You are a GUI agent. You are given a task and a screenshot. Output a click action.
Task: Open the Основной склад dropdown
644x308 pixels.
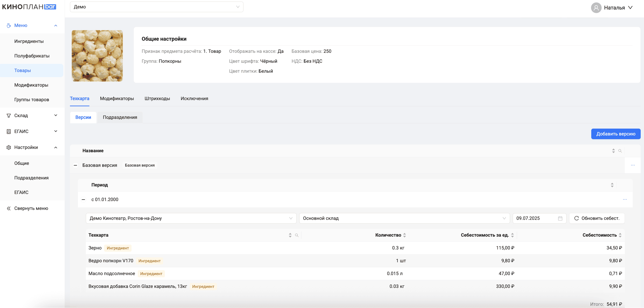(x=404, y=219)
